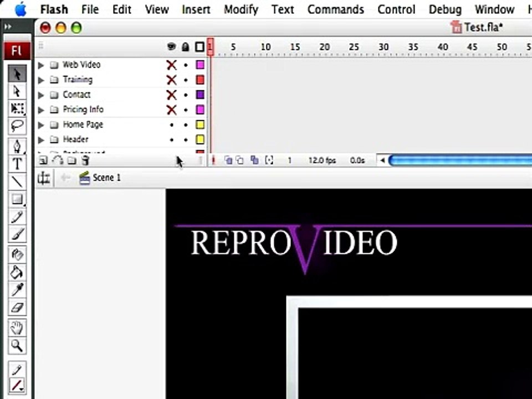Show the hidden Training layer
Screen dimensions: 532x399
[172, 80]
